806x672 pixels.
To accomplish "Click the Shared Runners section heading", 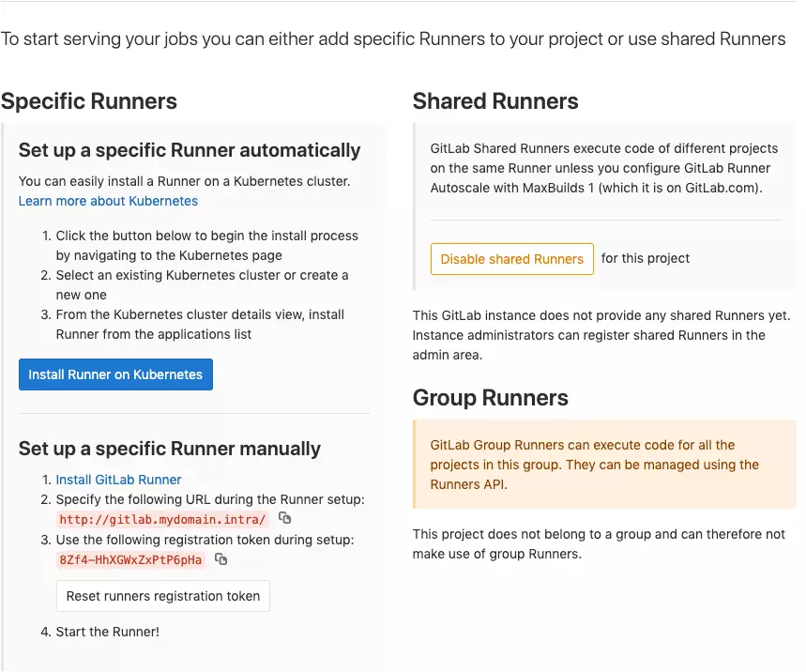I will [494, 101].
